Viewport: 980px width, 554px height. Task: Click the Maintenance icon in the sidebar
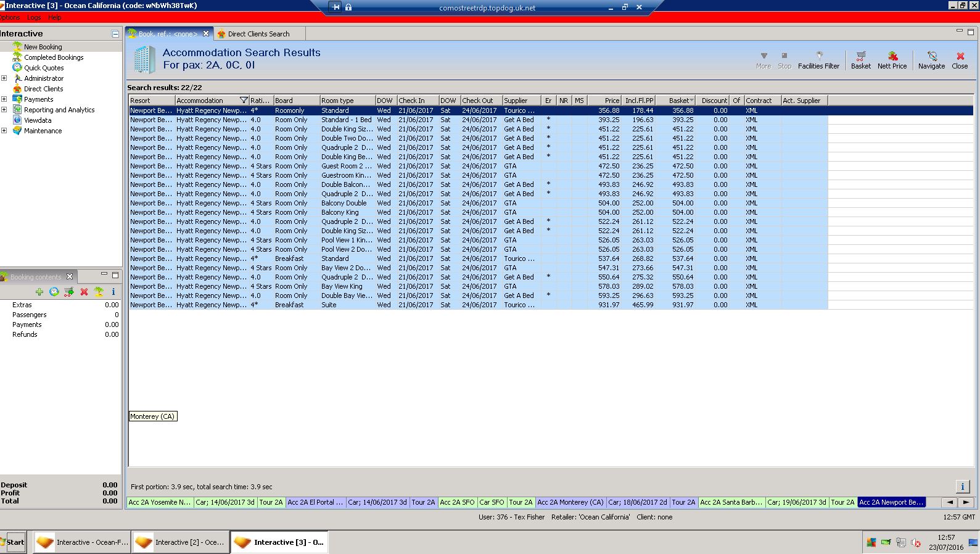point(17,131)
